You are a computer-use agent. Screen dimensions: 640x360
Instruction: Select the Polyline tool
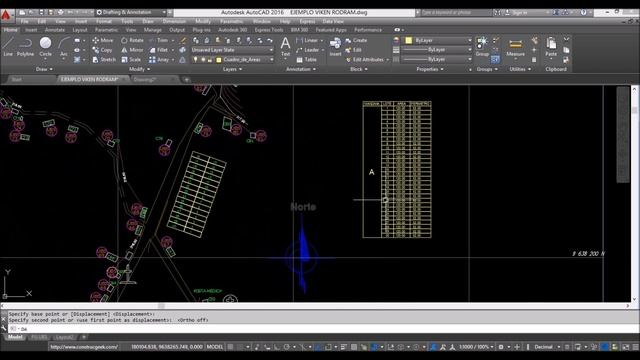point(25,46)
